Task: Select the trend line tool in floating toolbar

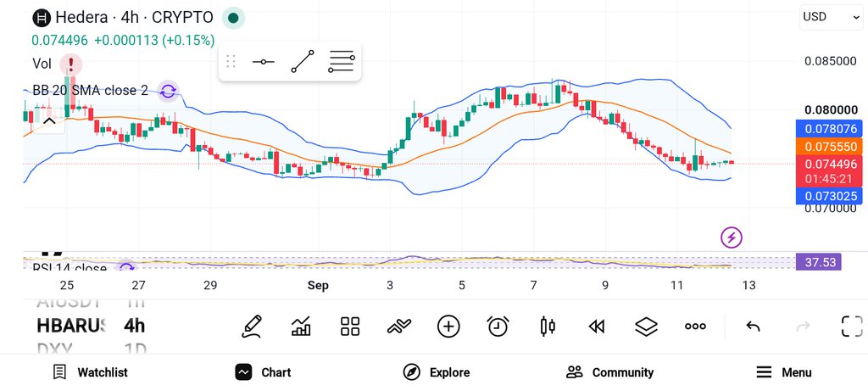Action: tap(303, 61)
